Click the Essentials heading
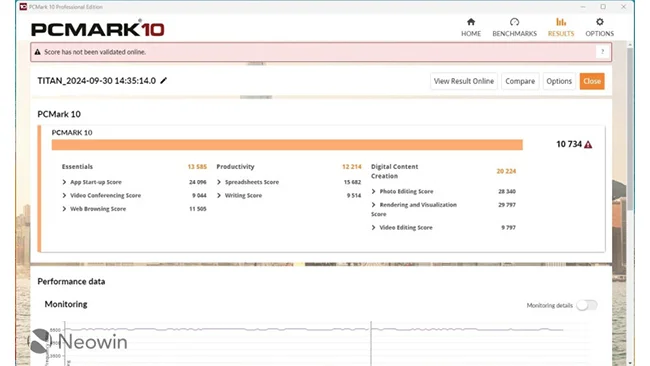 click(77, 167)
